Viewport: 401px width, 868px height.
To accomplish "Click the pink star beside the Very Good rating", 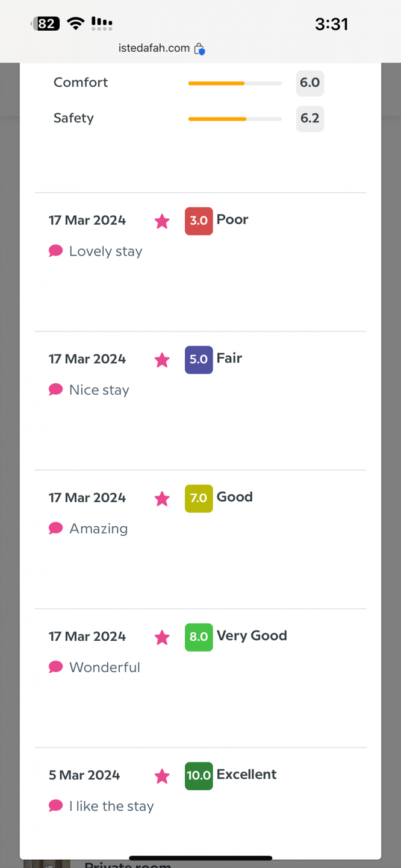I will 162,637.
